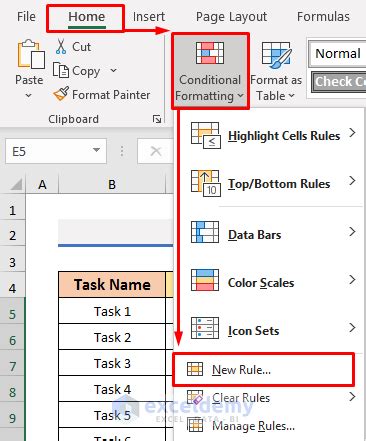Click the Icon Sets icon
Image resolution: width=366 pixels, height=441 pixels.
(x=205, y=328)
